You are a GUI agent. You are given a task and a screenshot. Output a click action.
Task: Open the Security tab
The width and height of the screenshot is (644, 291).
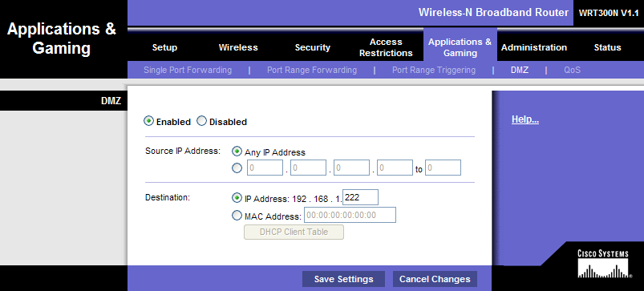tap(313, 47)
